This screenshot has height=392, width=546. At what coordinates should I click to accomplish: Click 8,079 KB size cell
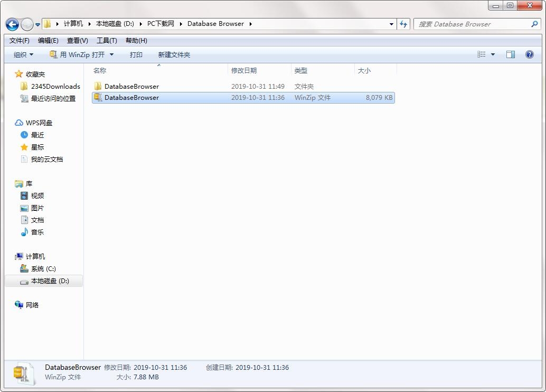click(x=379, y=98)
